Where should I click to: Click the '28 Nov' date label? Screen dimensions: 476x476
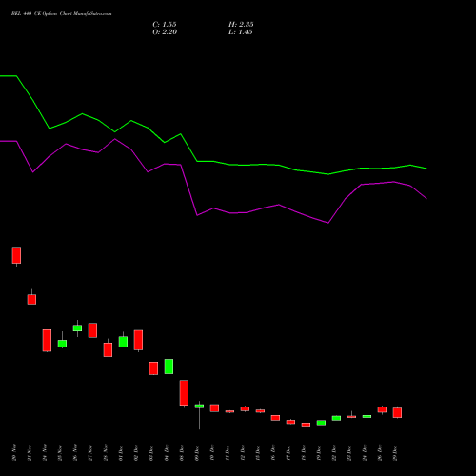[106, 453]
